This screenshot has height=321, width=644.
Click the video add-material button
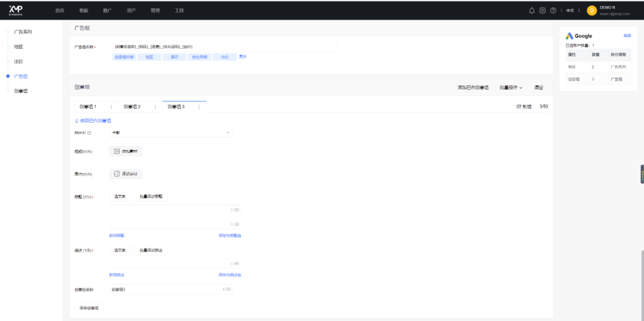tap(126, 152)
